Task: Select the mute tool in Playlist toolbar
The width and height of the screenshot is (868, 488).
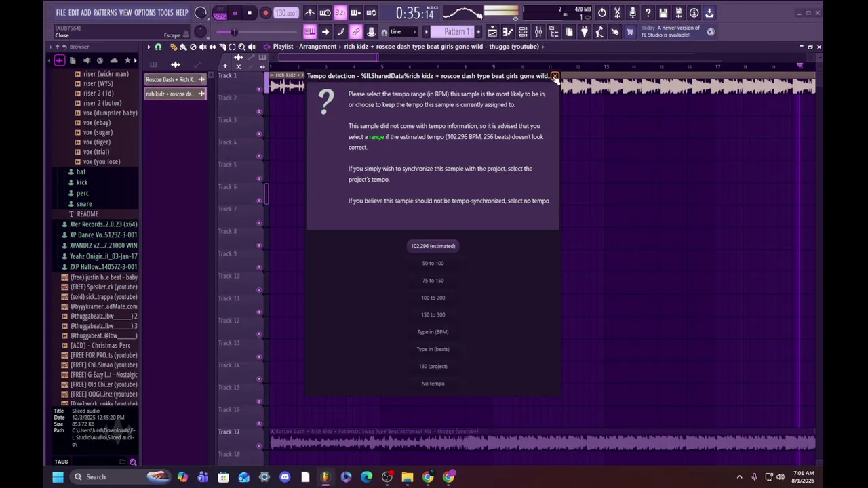Action: [x=203, y=47]
